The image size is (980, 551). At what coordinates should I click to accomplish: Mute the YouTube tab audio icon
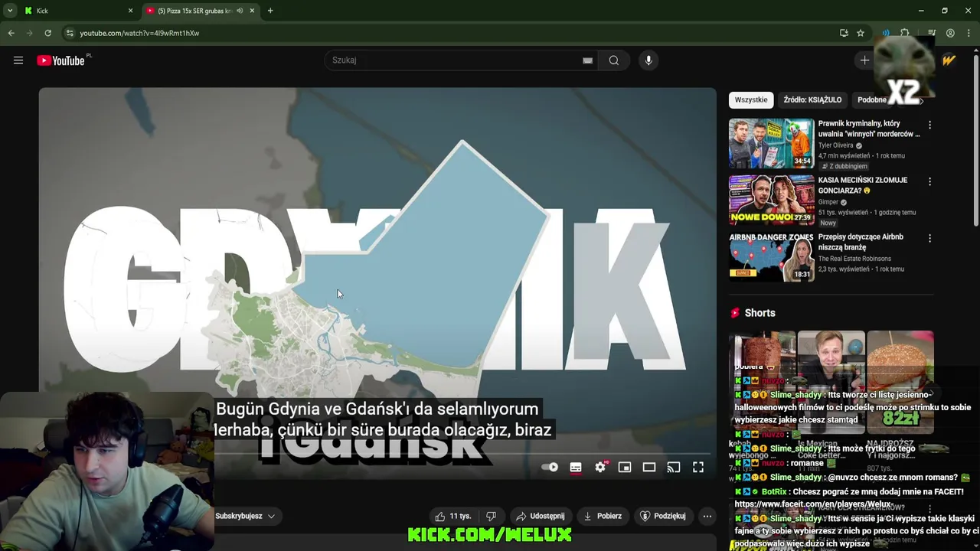tap(240, 11)
